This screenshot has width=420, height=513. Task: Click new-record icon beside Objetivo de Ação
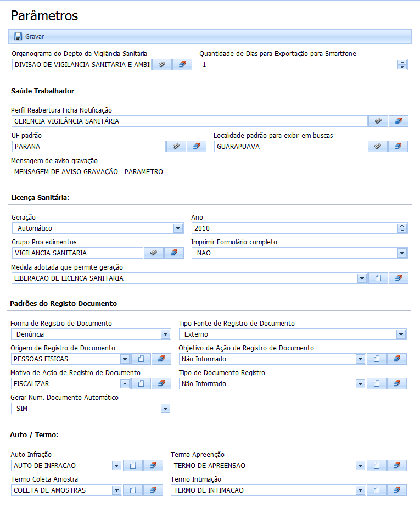pyautogui.click(x=377, y=359)
